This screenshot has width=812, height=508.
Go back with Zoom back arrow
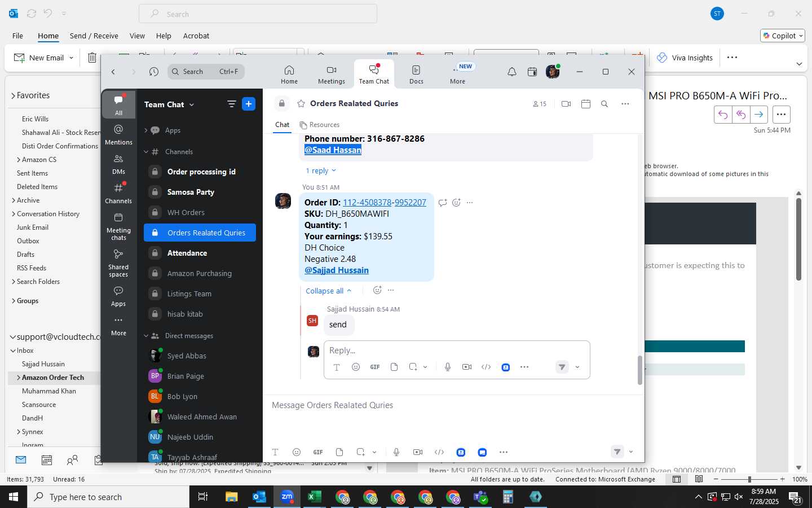113,72
